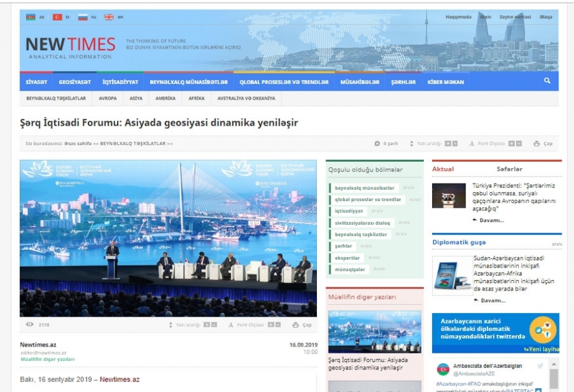Click Ambasciata dell'Azerbaigian avatar icon
Viewport: 574px width, 392px height.
[x=443, y=370]
